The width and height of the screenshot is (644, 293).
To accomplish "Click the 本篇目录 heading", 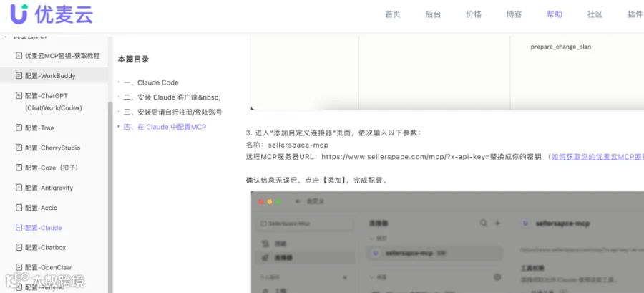I will point(134,59).
